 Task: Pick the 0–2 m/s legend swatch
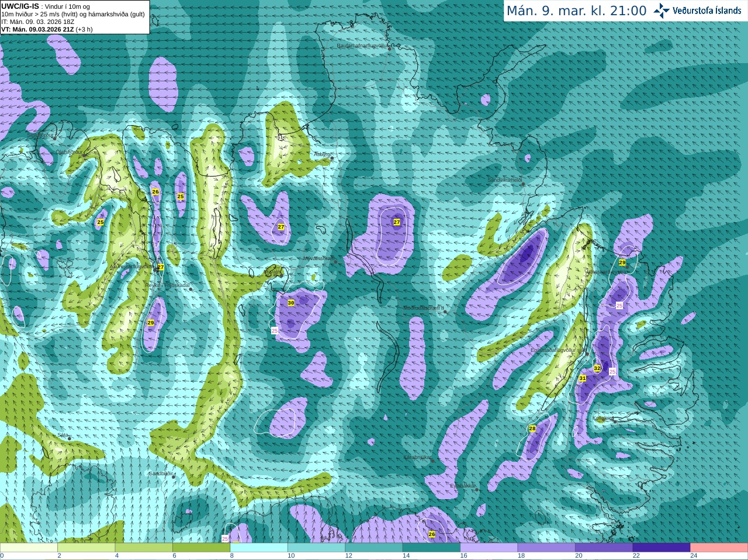29,548
